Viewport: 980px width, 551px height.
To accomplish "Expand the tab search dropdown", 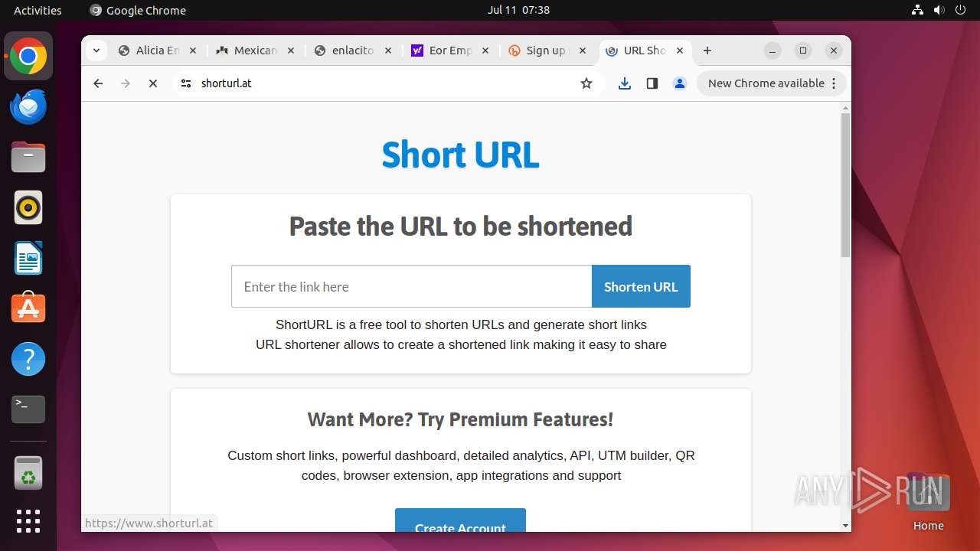I will 96,51.
